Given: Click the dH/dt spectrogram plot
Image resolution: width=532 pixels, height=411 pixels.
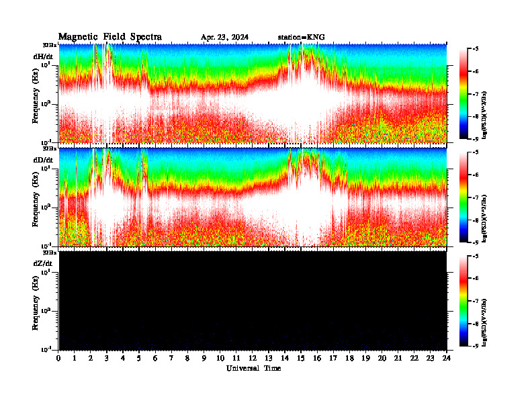Looking at the screenshot, I should click(x=253, y=93).
